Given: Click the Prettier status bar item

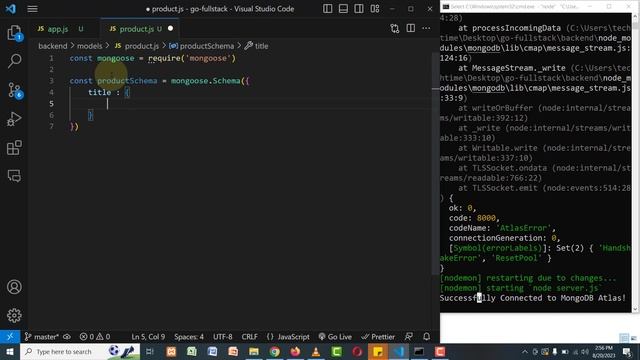Looking at the screenshot, I should 378,337.
